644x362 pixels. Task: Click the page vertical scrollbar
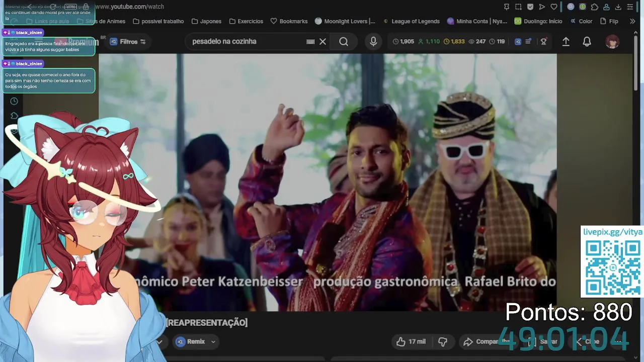tap(636, 64)
